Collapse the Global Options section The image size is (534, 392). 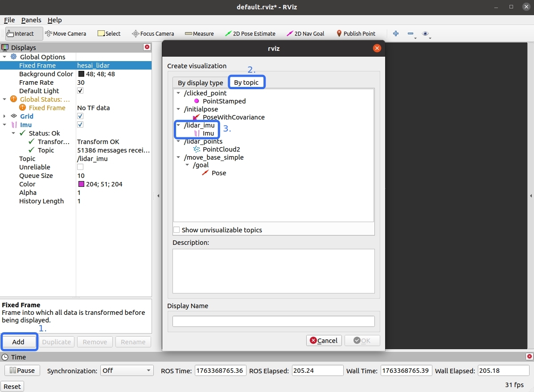(x=4, y=57)
